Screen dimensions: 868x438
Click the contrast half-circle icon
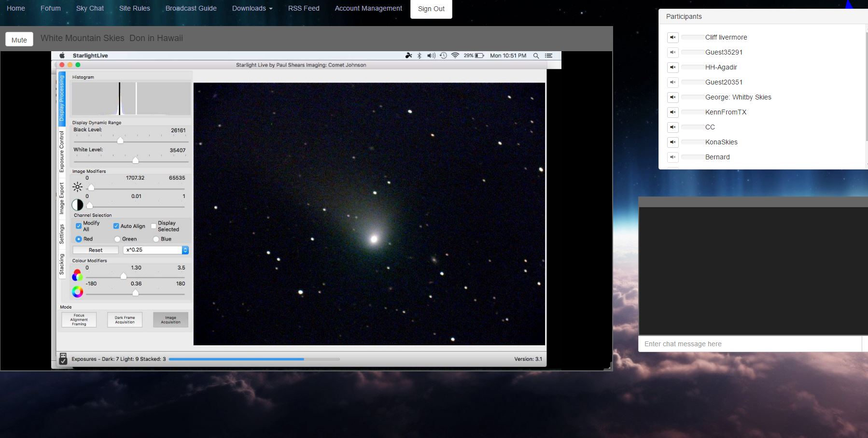click(x=77, y=205)
